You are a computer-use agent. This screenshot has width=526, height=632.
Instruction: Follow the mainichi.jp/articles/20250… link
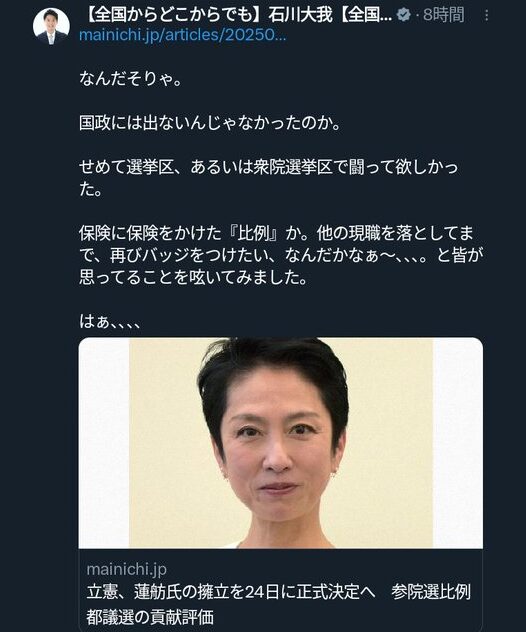coord(183,35)
